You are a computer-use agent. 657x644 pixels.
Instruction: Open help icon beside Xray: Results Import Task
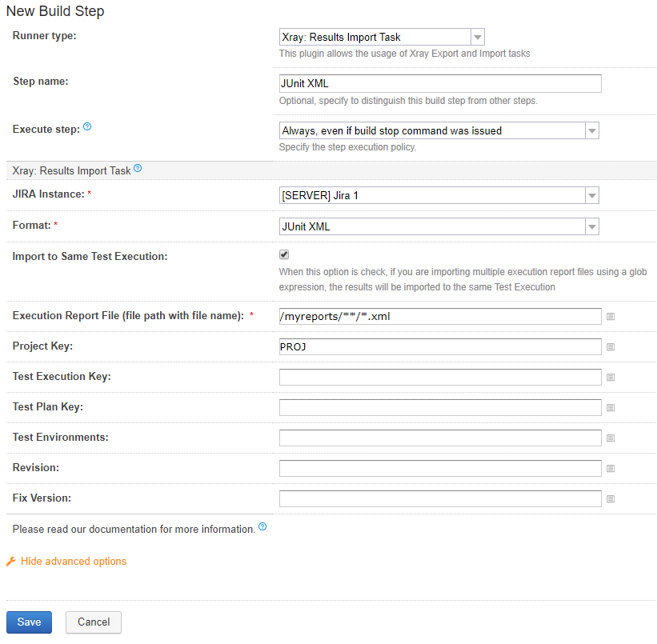coord(138,169)
